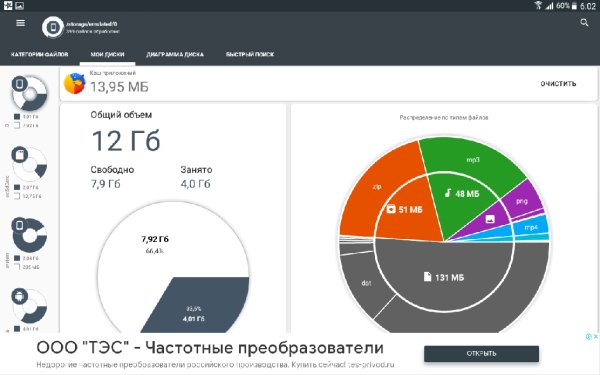
Task: Click the 7,92 ГБ free area of pie
Action: tap(155, 244)
